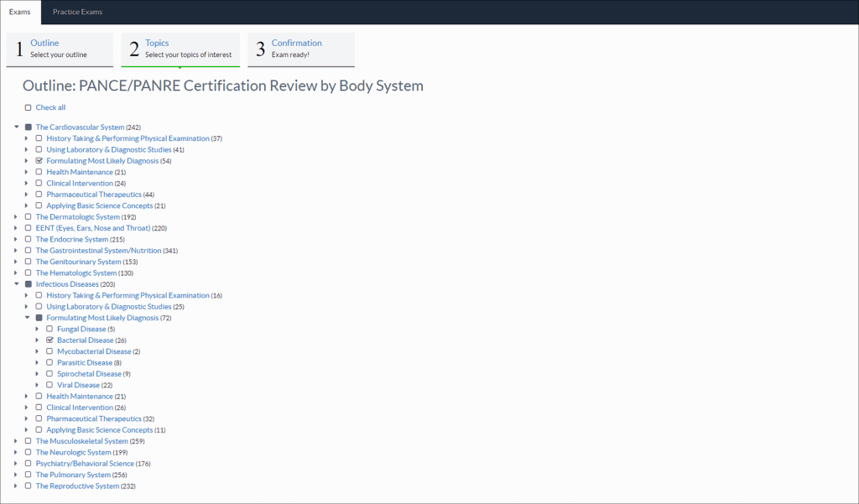859x504 pixels.
Task: Expand The Dermatologic System node
Action: click(x=16, y=217)
